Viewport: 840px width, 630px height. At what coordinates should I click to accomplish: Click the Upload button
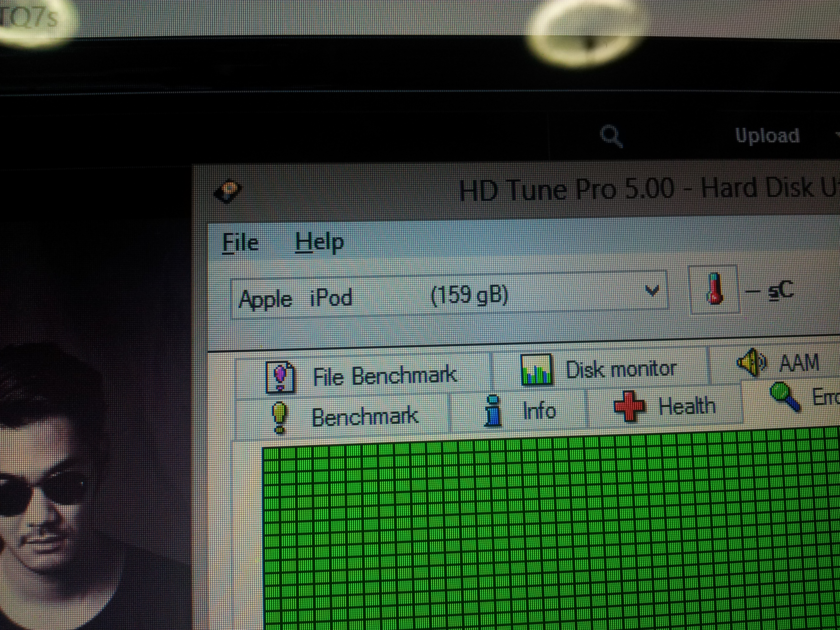[767, 136]
